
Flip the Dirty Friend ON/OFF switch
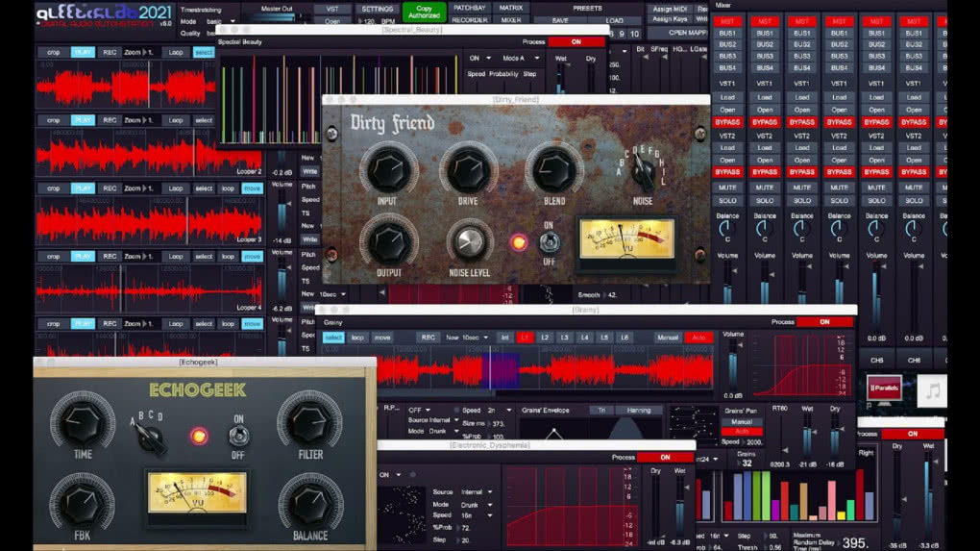pos(549,242)
